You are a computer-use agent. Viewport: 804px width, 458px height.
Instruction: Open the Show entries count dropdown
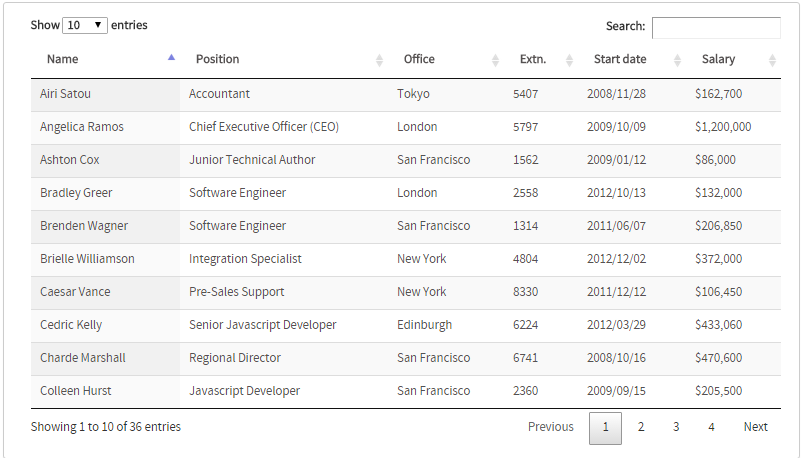point(85,25)
